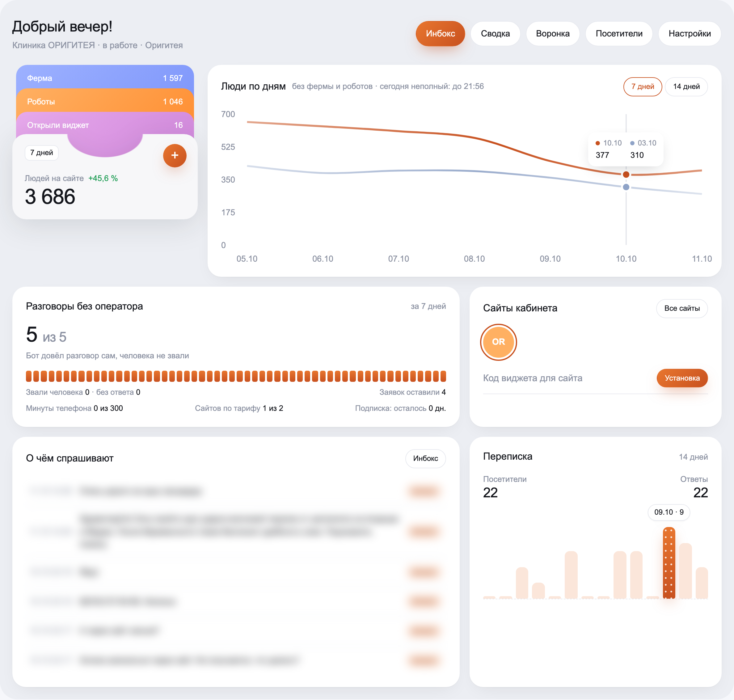
Task: Click the 7 дней chip on the funnel card
Action: pos(42,153)
